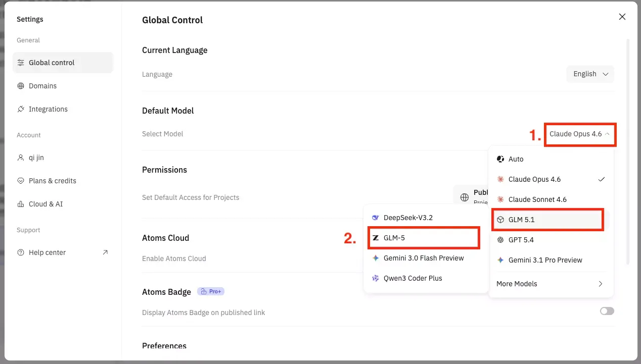Click the Claude Opus 4.6 starburst icon in list
Screen dimensions: 641x364
(x=500, y=179)
